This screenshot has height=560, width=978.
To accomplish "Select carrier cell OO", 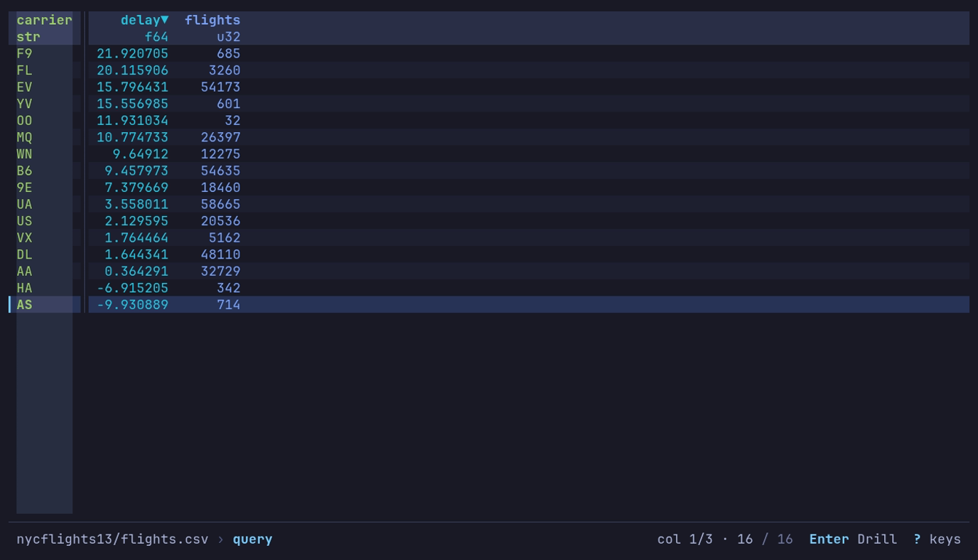I will [24, 120].
